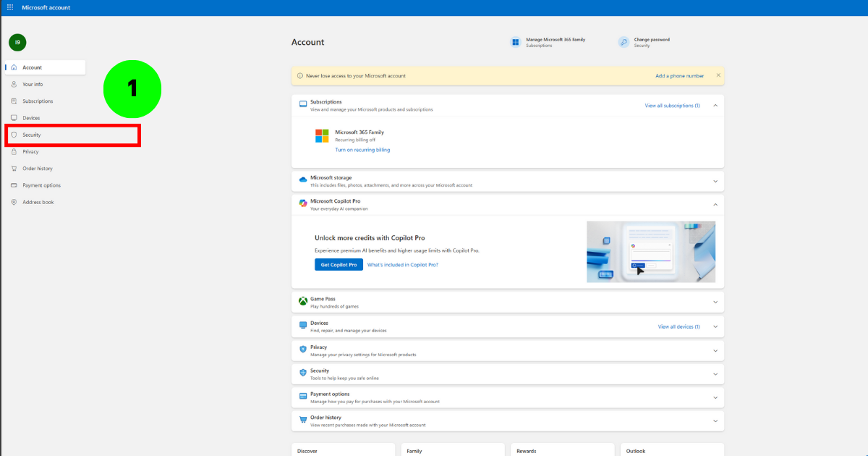Click 'Recurring billing off' status text

(355, 140)
